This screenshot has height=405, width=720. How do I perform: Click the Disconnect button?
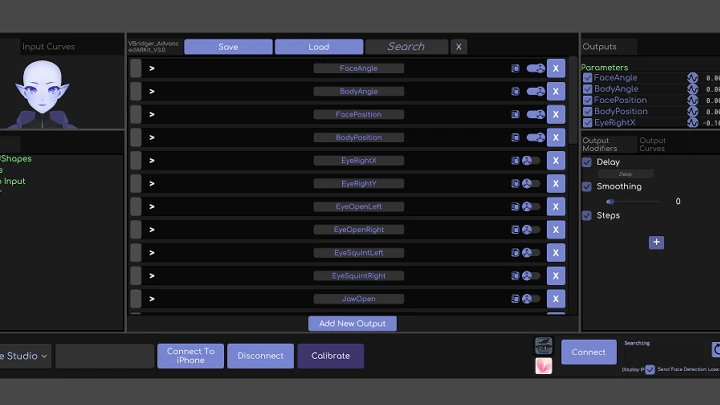(260, 356)
